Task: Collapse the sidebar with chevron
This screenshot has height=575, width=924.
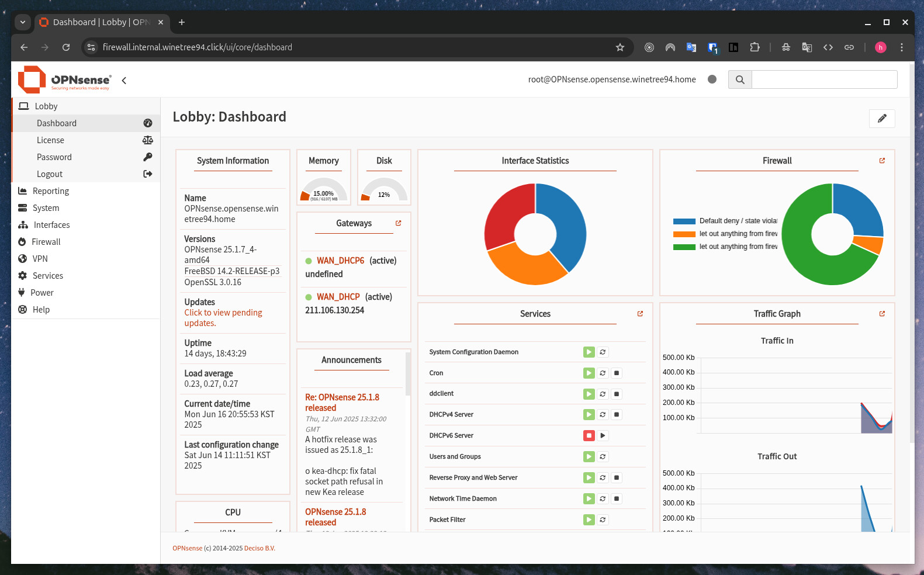Action: tap(124, 81)
